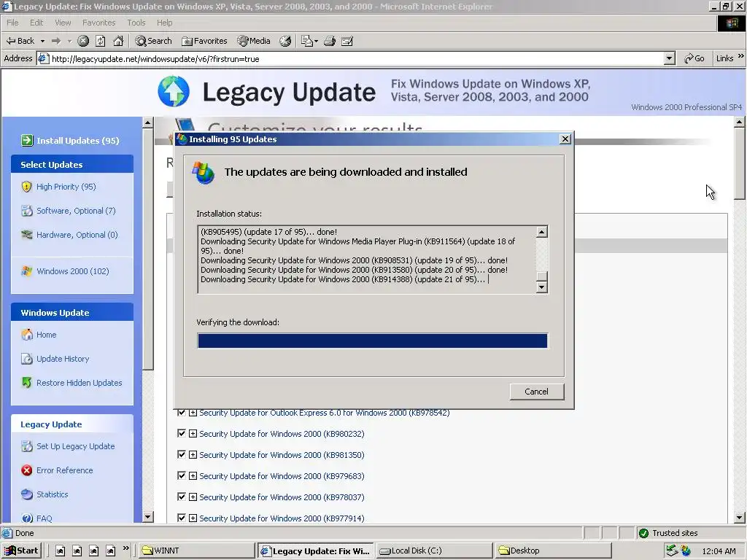747x560 pixels.
Task: Open the Update History link
Action: click(63, 359)
